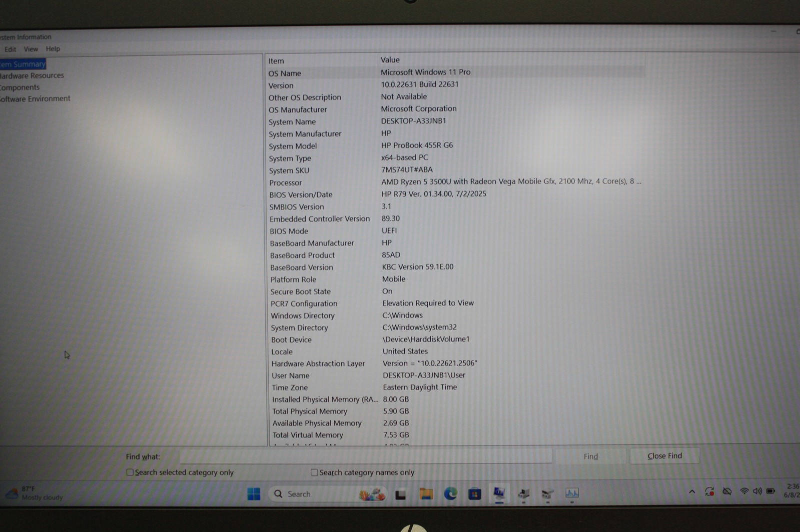Click the Find button
The image size is (800, 532).
pyautogui.click(x=590, y=456)
